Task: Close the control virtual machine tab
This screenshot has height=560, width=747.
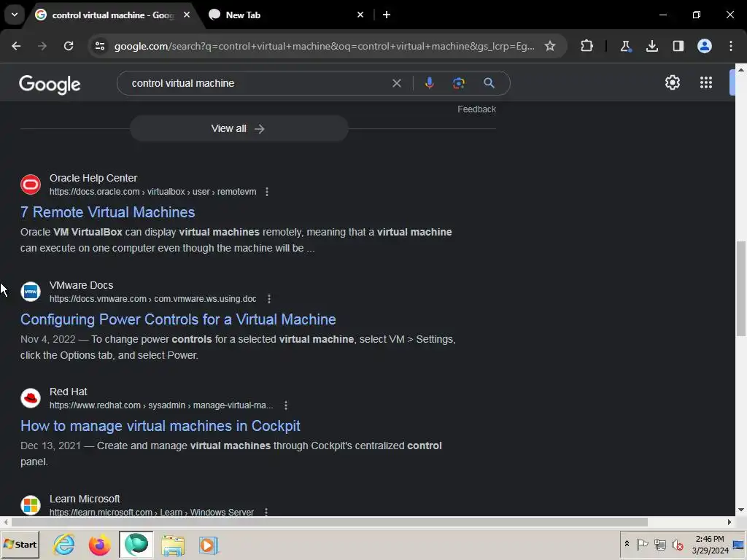Action: pos(187,15)
